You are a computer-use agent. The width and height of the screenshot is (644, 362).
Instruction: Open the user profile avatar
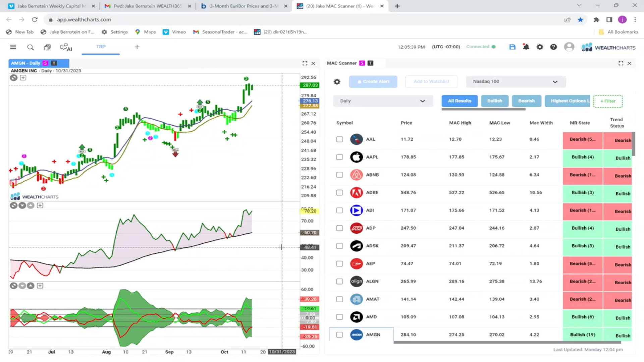click(x=569, y=47)
